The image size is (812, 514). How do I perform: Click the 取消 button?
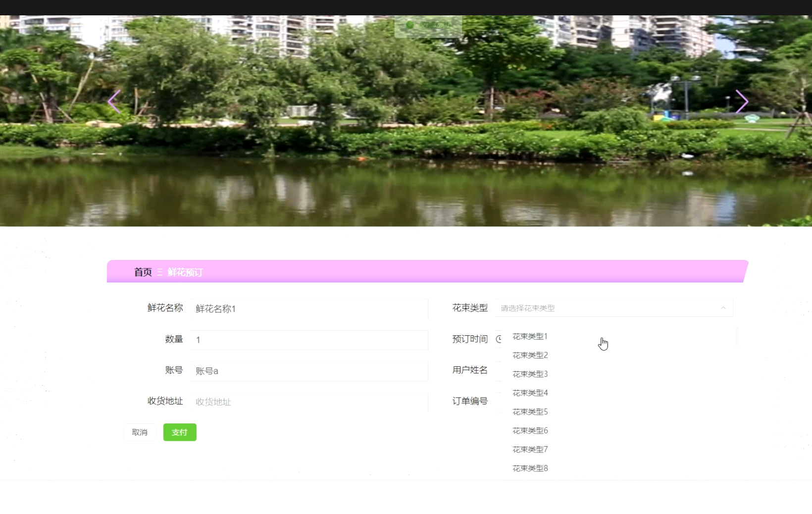(140, 432)
